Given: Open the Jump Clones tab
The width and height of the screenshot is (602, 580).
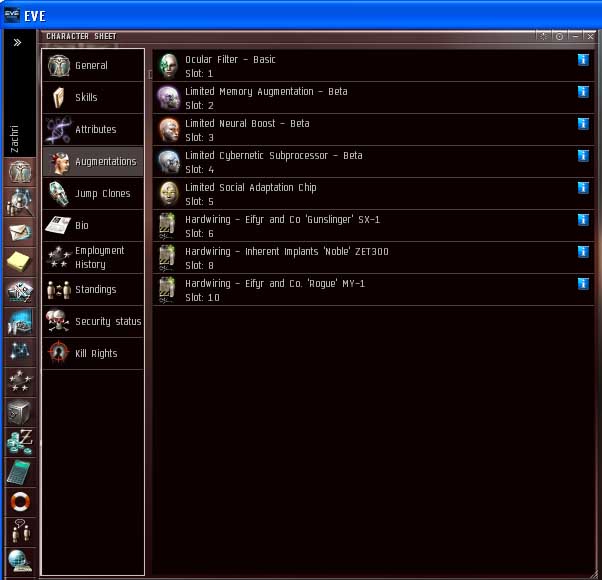Looking at the screenshot, I should tap(93, 193).
